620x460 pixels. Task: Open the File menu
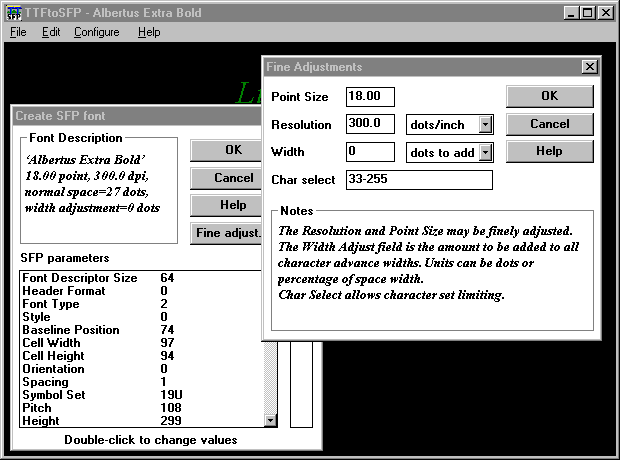point(18,32)
